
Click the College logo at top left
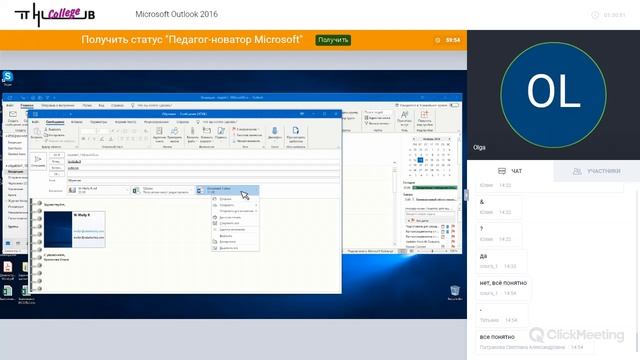tap(55, 15)
